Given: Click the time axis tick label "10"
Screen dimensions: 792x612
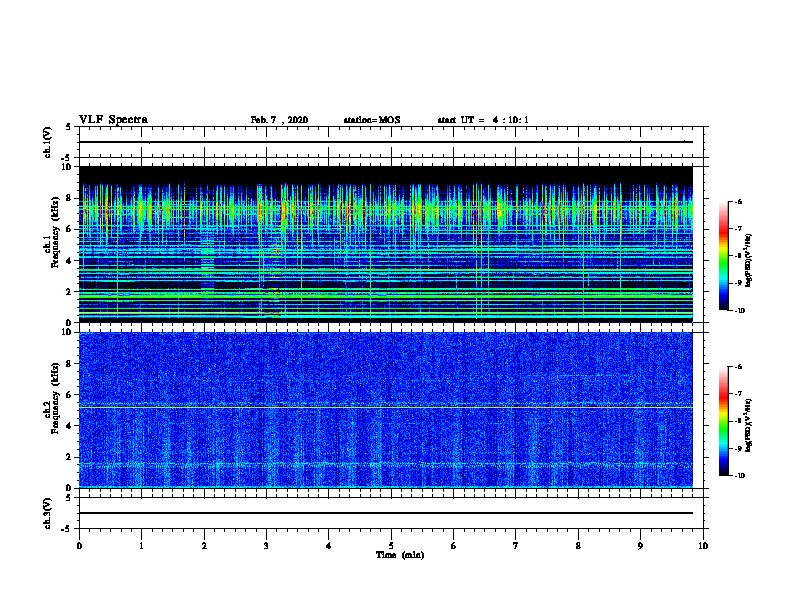Looking at the screenshot, I should click(x=703, y=546).
